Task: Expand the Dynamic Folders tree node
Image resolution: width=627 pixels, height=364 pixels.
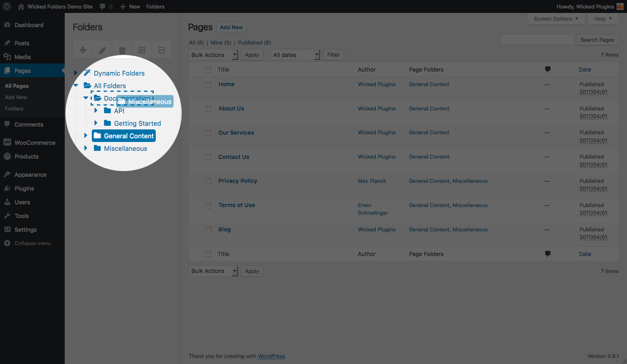Action: pyautogui.click(x=76, y=73)
